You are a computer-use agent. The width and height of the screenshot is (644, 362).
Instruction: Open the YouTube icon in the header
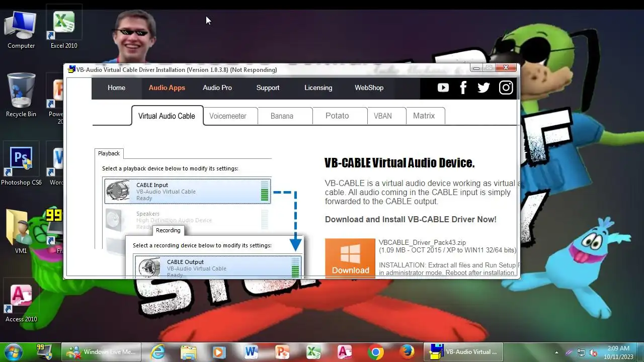point(443,87)
